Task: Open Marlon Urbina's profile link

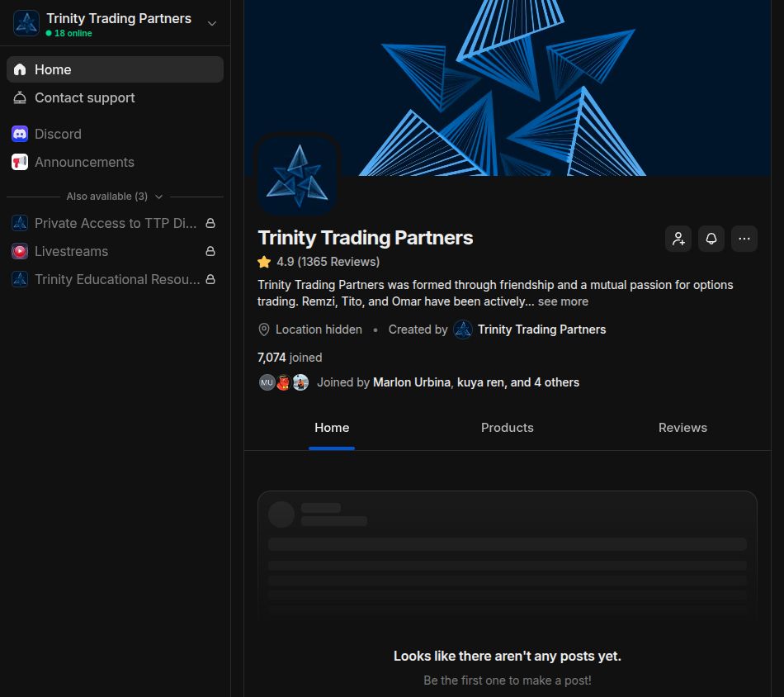Action: click(x=412, y=383)
